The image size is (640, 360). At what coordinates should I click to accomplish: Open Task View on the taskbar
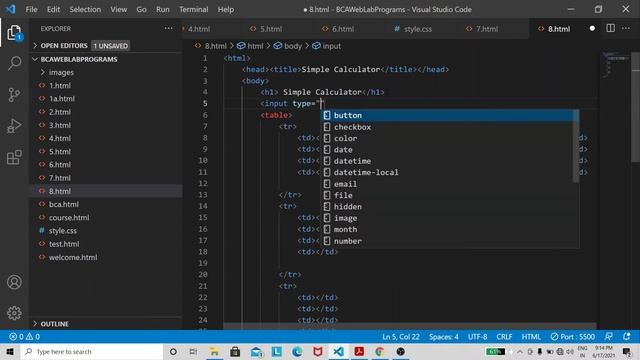point(193,351)
